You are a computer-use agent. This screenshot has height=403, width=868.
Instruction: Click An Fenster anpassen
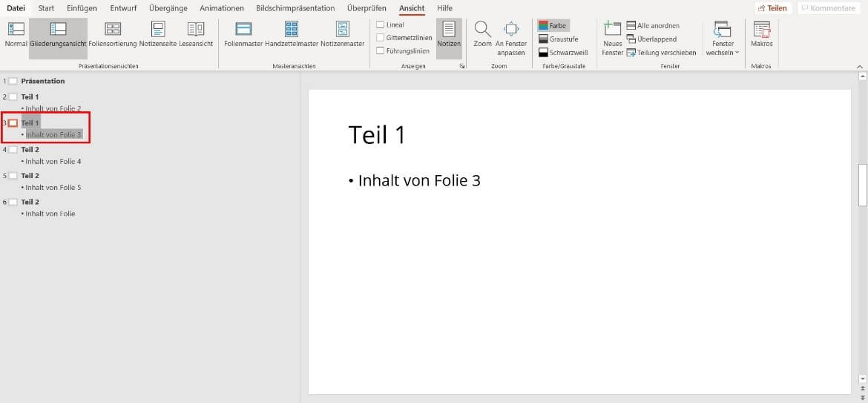pyautogui.click(x=511, y=38)
